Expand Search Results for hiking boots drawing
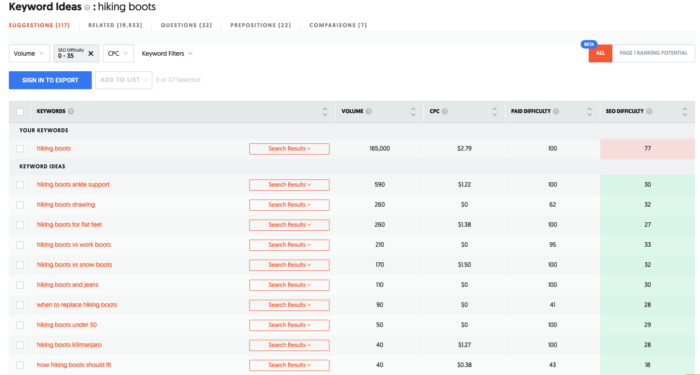700x375 pixels. point(289,205)
